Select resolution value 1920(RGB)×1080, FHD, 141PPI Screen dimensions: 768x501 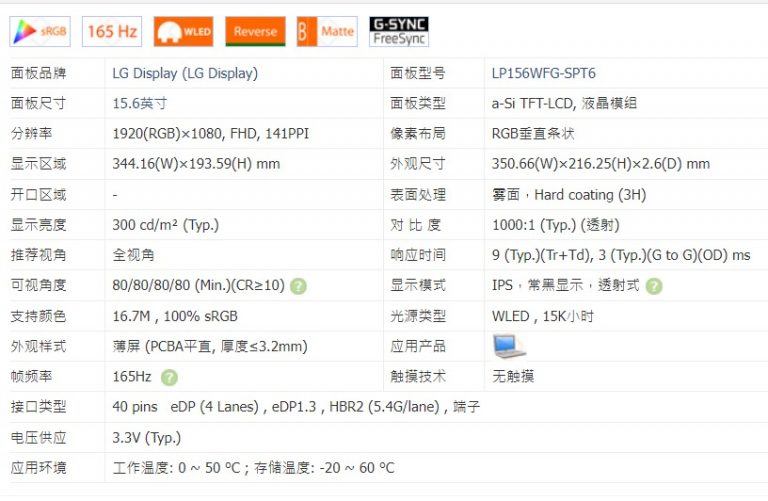pyautogui.click(x=211, y=134)
